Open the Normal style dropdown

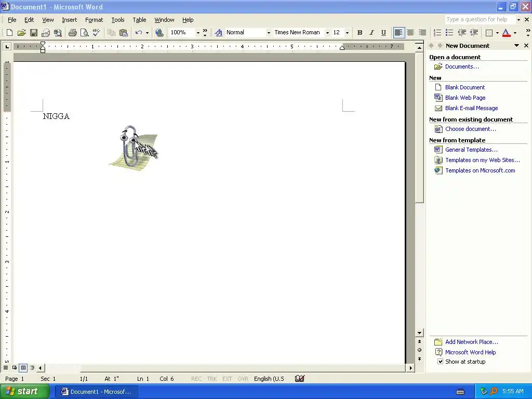269,33
